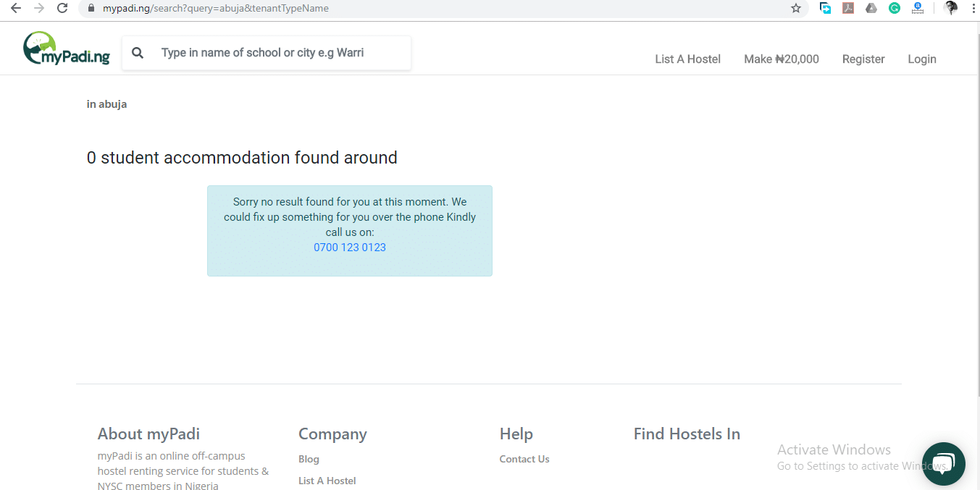Viewport: 980px width, 490px height.
Task: Open the Make ₦20,000 nav item
Action: pyautogui.click(x=781, y=59)
